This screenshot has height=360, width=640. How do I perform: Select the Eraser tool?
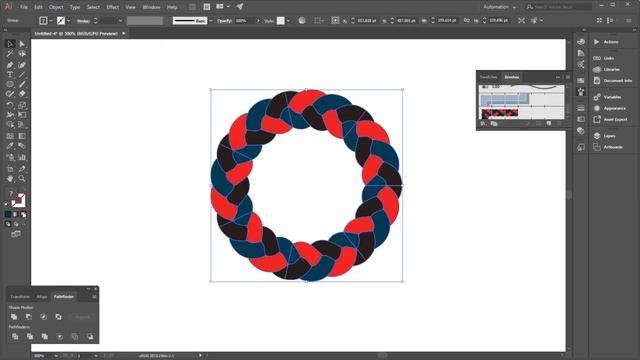22,94
